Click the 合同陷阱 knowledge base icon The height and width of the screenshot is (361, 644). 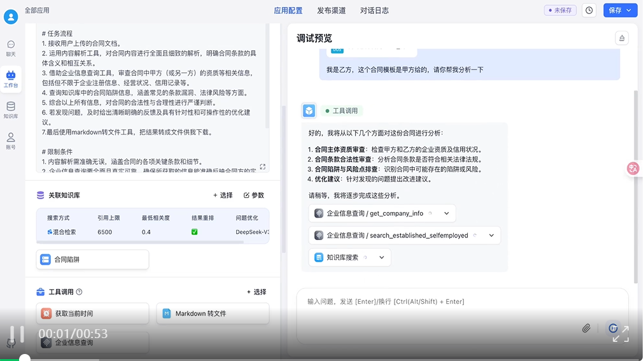45,260
